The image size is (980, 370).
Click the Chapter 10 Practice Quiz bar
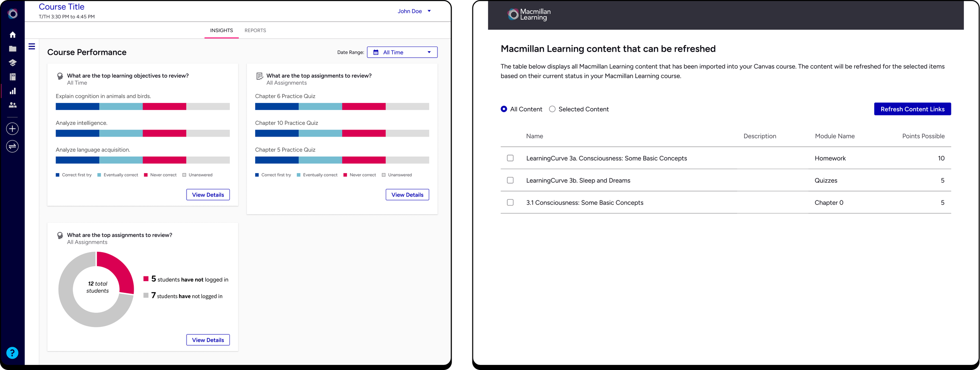(x=342, y=134)
